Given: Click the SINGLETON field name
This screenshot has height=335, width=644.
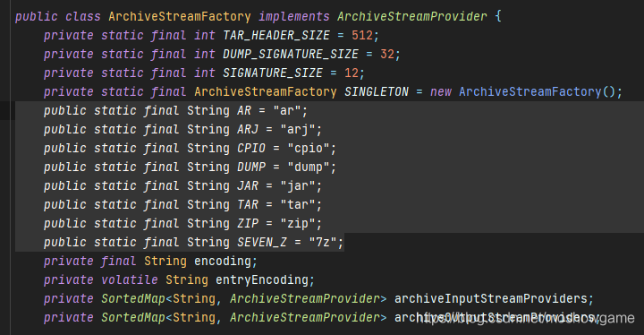Looking at the screenshot, I should [x=377, y=91].
